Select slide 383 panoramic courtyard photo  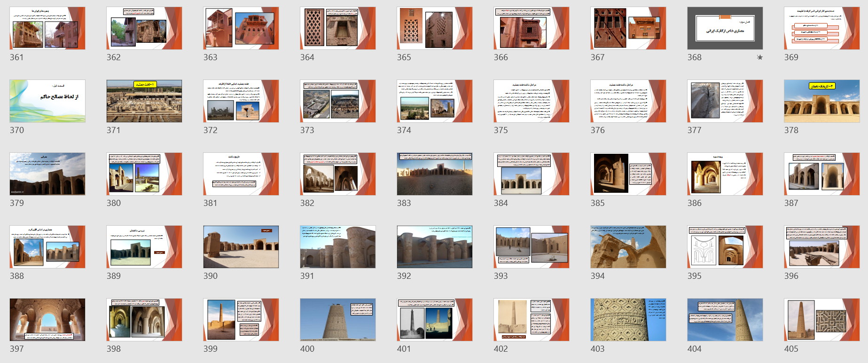pos(435,174)
